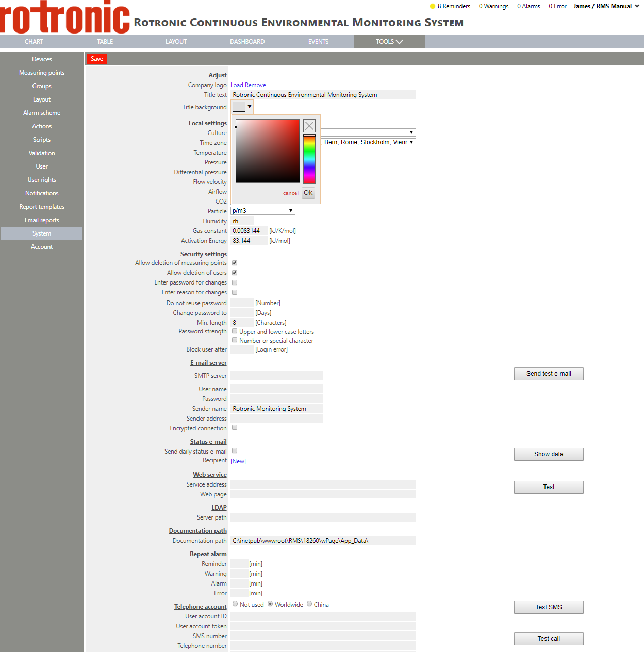Open Alarm scheme in the sidebar
The width and height of the screenshot is (644, 652).
click(42, 113)
